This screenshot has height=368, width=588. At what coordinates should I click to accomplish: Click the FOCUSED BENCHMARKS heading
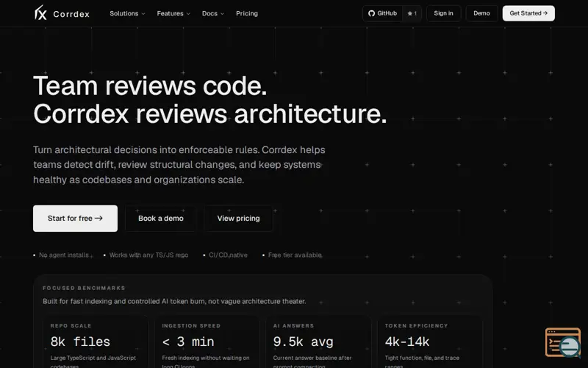[x=84, y=288]
